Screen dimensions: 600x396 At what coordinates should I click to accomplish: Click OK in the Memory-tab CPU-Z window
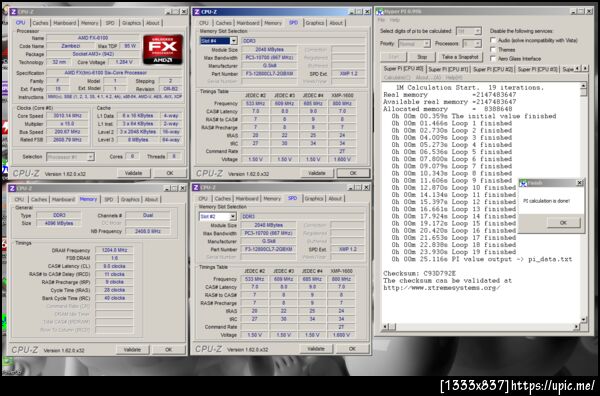point(168,350)
